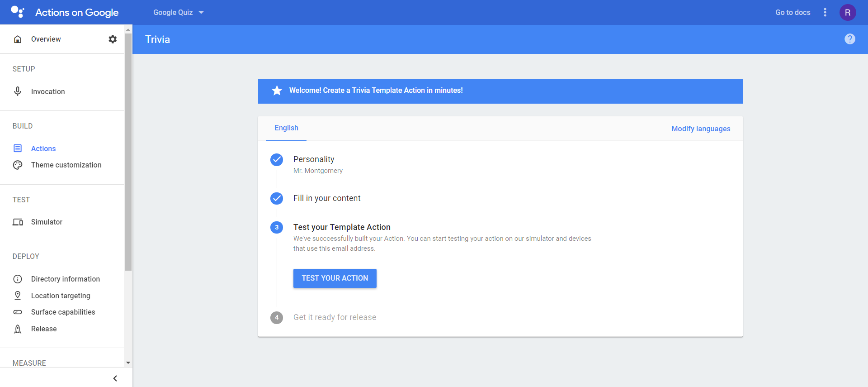
Task: Open the Personality step
Action: (x=314, y=159)
